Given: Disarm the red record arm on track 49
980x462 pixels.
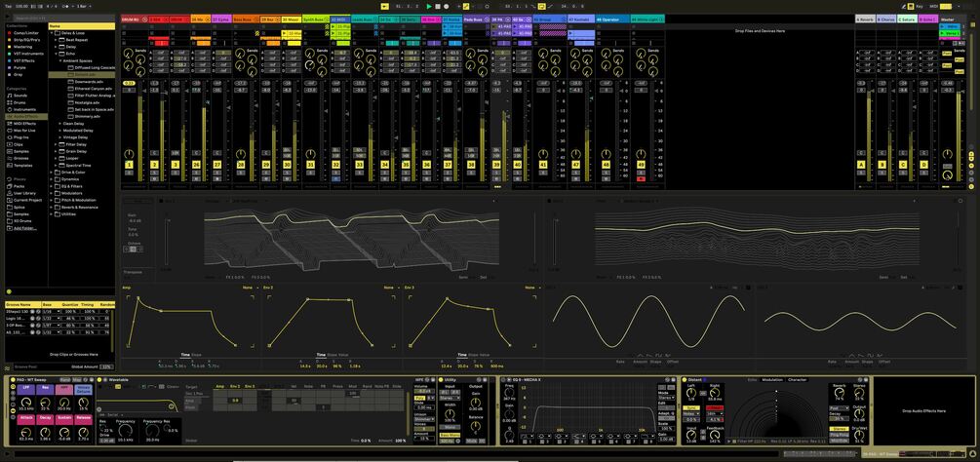Looking at the screenshot, I should [x=641, y=178].
